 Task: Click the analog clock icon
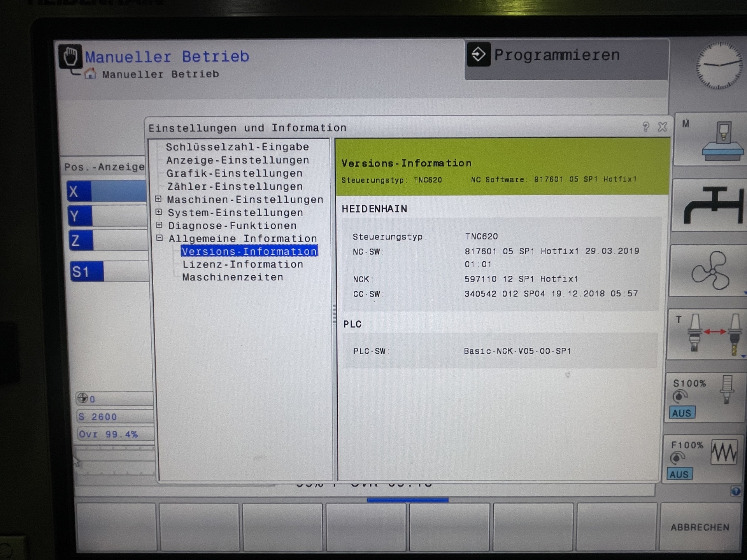coord(719,65)
